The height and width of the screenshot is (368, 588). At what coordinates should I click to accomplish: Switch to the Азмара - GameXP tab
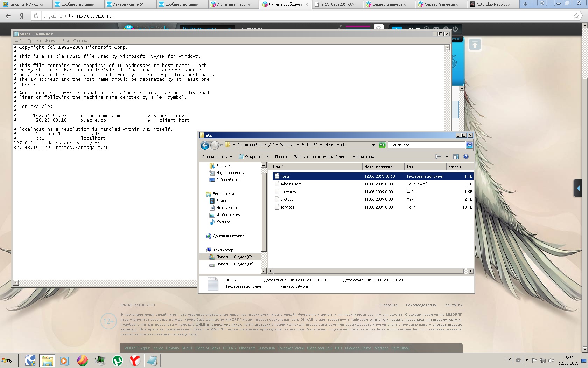tap(130, 4)
